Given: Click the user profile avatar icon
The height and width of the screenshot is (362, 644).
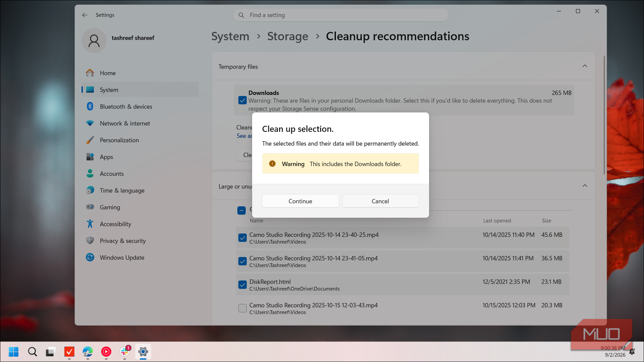Looking at the screenshot, I should [94, 41].
